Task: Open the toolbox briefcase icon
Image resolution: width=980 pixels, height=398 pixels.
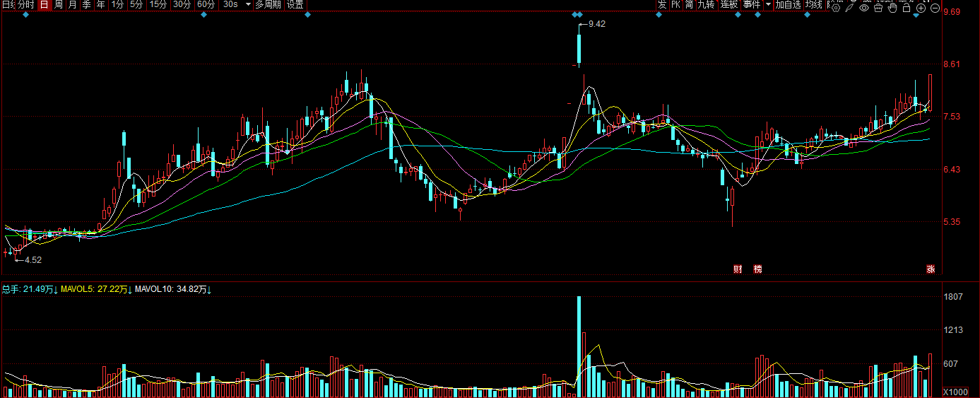Action: tap(878, 8)
